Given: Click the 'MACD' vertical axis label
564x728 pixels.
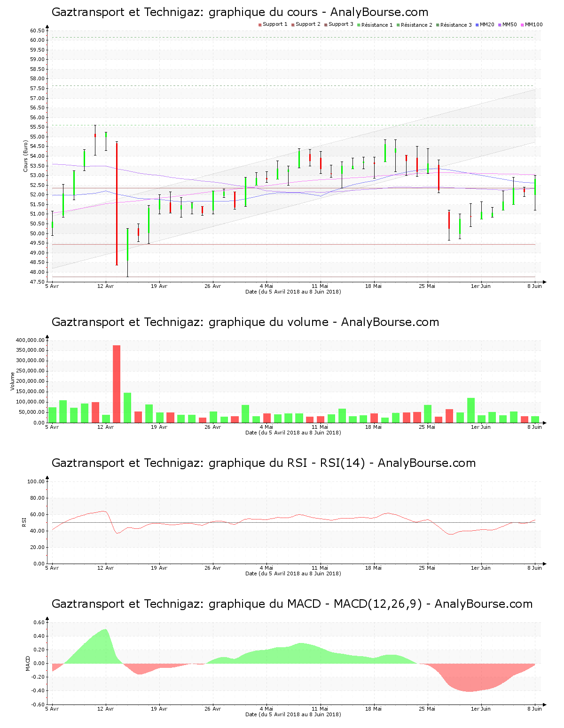Looking at the screenshot, I should click(28, 663).
